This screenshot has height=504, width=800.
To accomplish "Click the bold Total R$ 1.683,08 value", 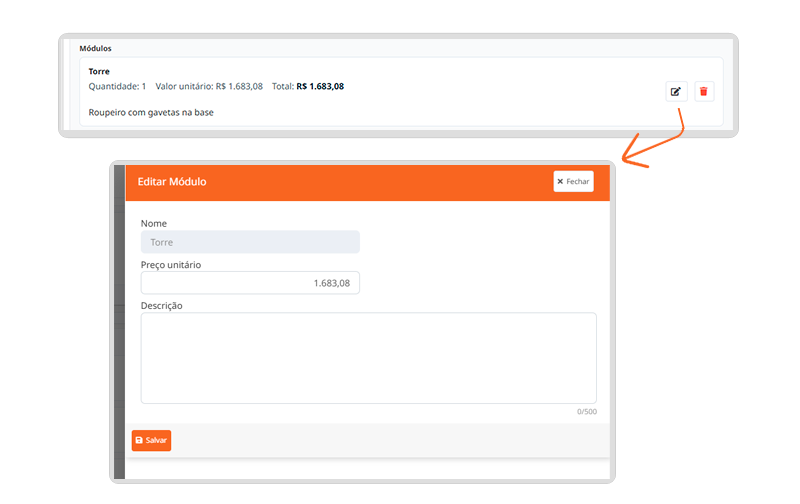I will coord(320,87).
